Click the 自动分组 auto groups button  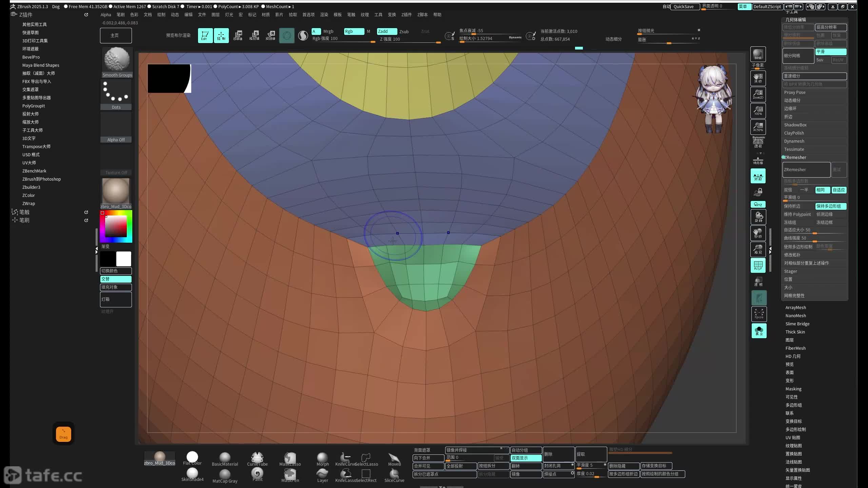click(526, 450)
